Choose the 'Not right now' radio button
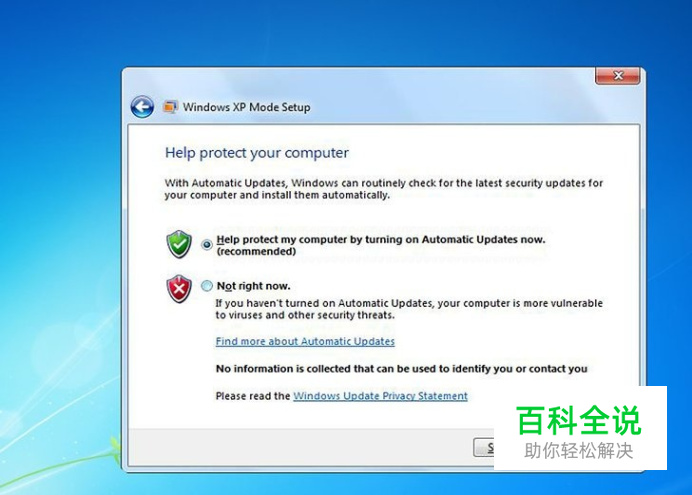The height and width of the screenshot is (495, 692). pos(207,286)
